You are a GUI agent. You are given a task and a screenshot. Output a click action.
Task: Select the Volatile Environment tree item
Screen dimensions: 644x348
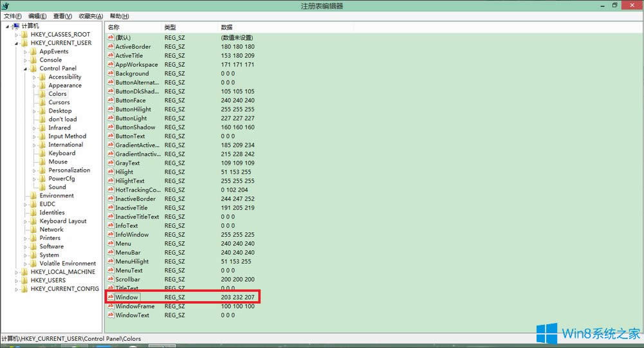pos(68,263)
